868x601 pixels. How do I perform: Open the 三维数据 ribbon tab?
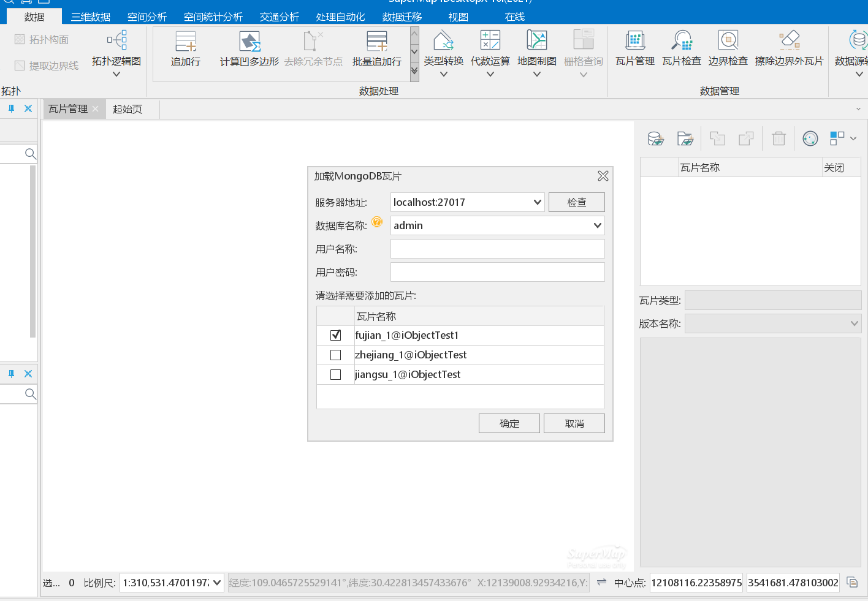91,17
